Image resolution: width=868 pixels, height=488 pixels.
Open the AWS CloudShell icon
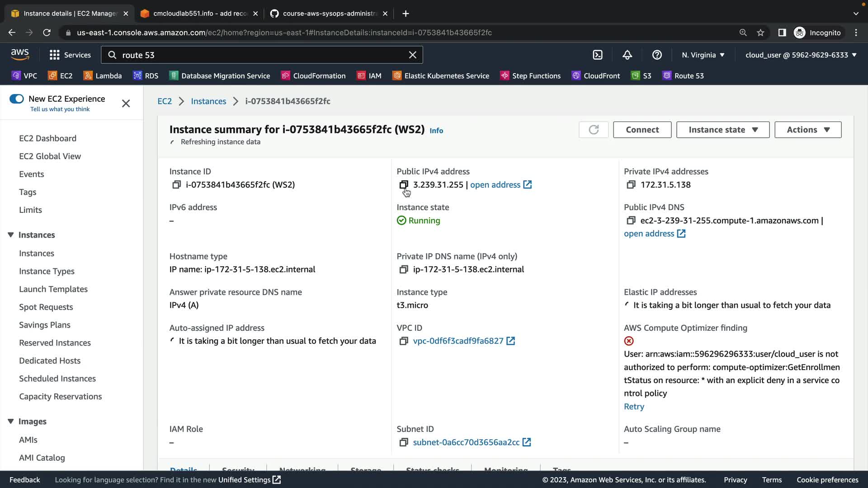click(x=598, y=55)
